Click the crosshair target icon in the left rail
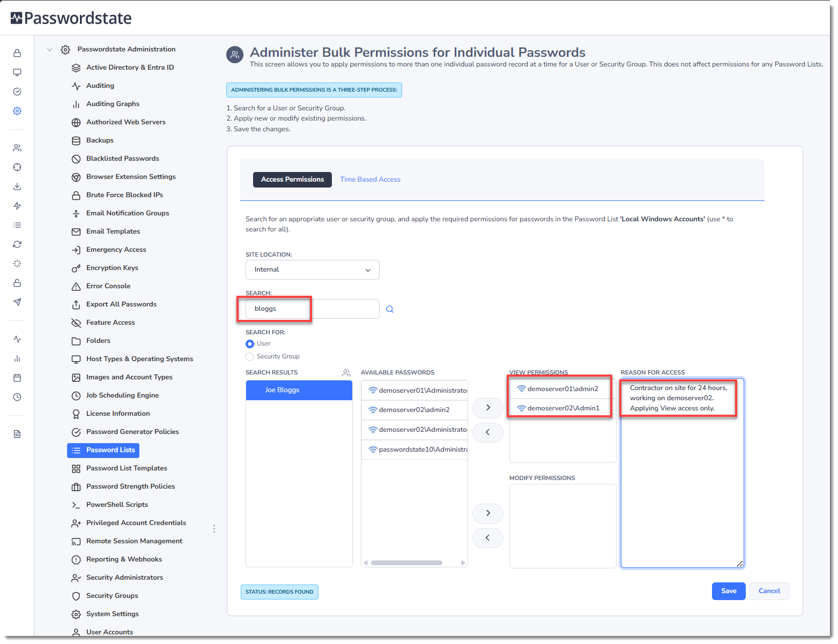 coord(17,167)
